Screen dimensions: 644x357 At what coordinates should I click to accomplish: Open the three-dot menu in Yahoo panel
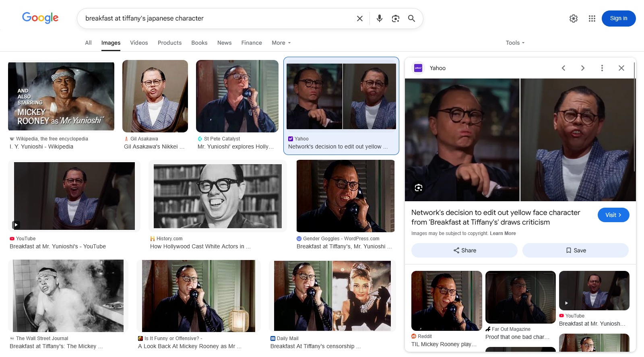click(x=602, y=68)
